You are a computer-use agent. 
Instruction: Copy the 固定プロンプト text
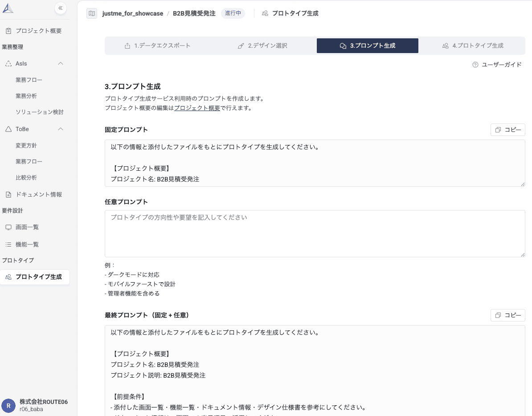point(507,130)
